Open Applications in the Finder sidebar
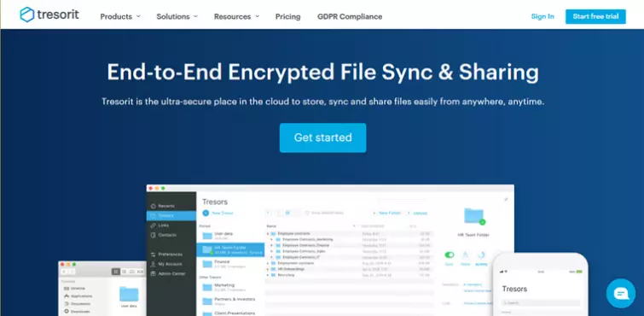 pyautogui.click(x=78, y=296)
